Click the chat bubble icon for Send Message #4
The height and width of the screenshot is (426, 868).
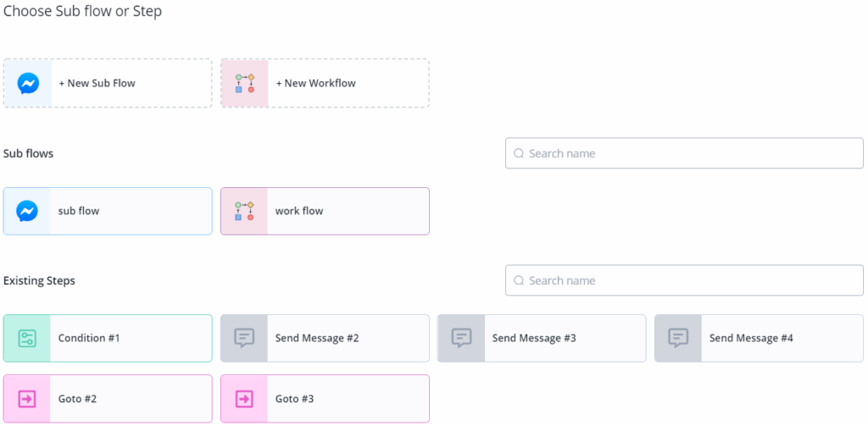678,338
